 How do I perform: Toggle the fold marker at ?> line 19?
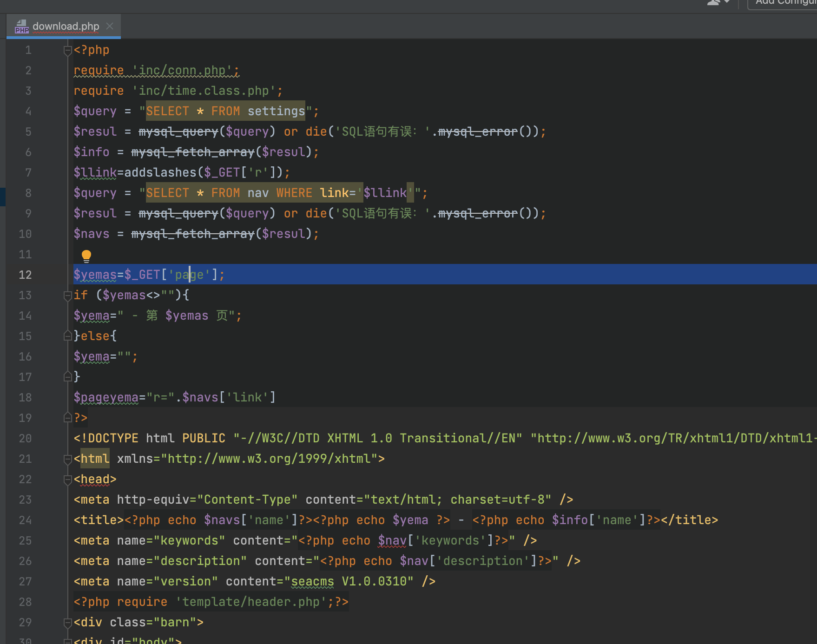[x=67, y=418]
